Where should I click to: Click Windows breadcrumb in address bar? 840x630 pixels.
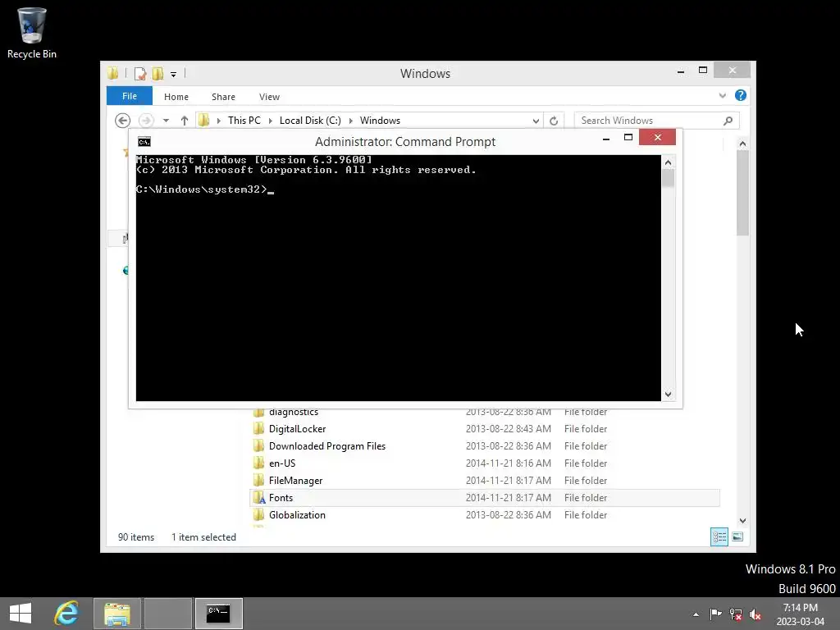[x=380, y=121]
